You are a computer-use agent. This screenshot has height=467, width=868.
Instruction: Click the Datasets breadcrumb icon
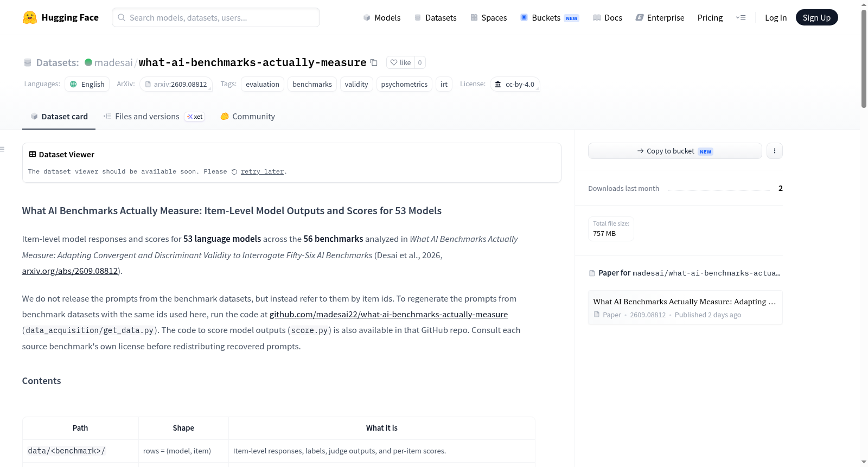pyautogui.click(x=28, y=62)
